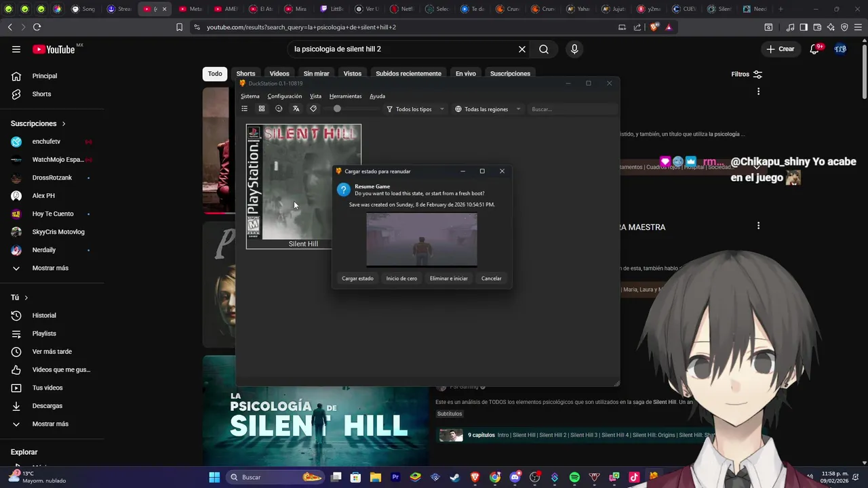Select the Silent Hill game cover
The height and width of the screenshot is (488, 868).
pos(303,186)
